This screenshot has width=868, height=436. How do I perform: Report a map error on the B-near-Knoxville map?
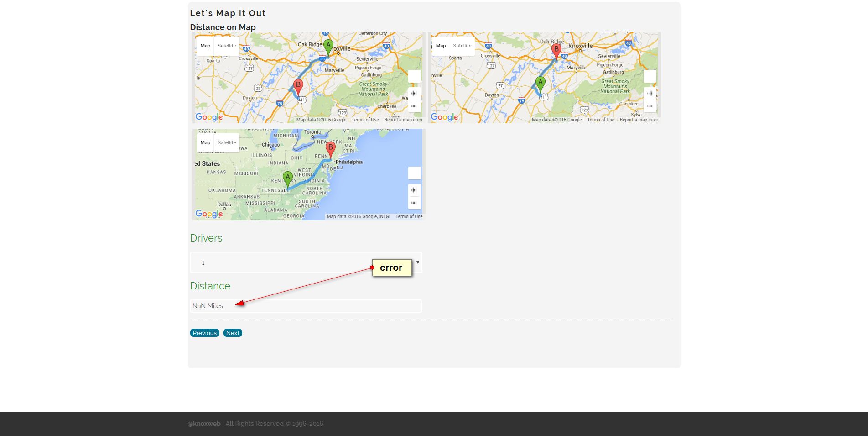coord(639,120)
